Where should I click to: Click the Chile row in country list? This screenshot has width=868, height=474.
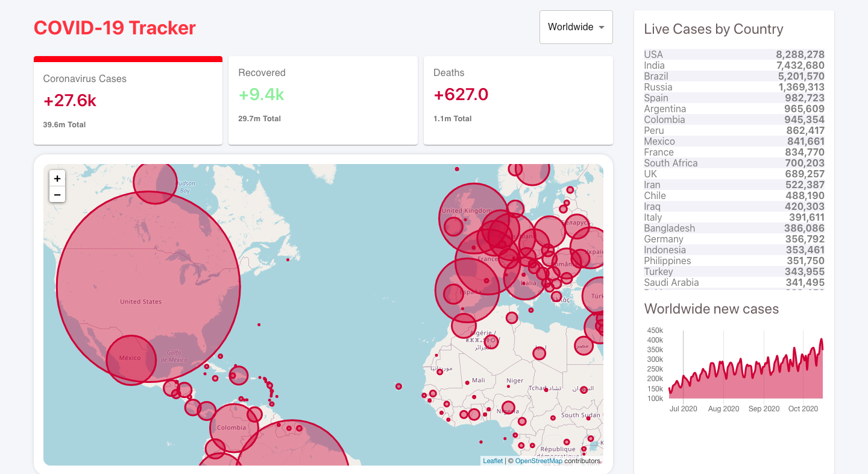pyautogui.click(x=734, y=195)
